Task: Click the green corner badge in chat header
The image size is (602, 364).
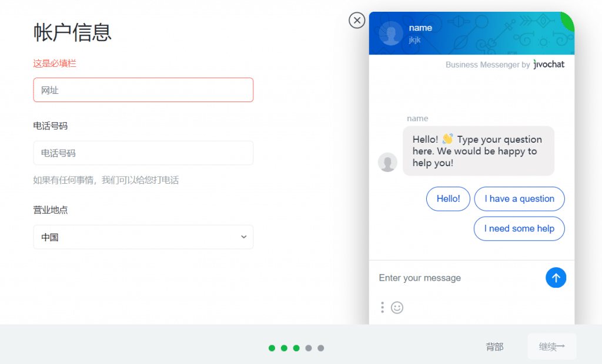Action: (568, 21)
